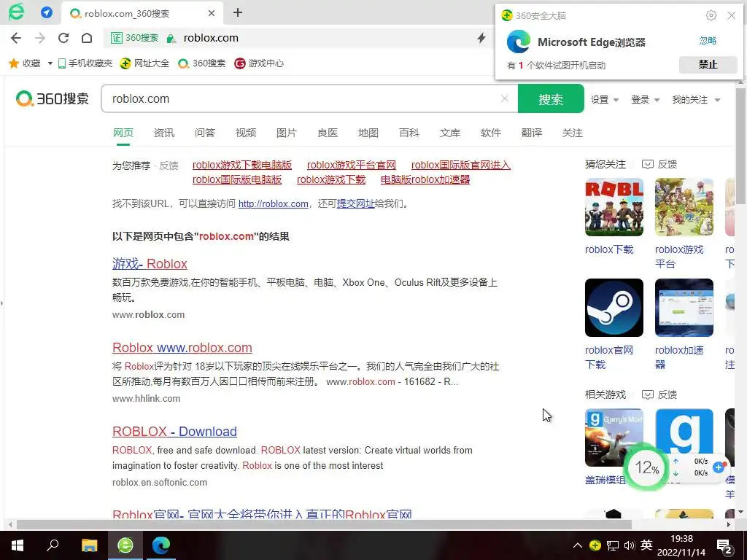Launch Microsoft Edge from the taskbar
Viewport: 747px width, 560px height.
(x=161, y=545)
